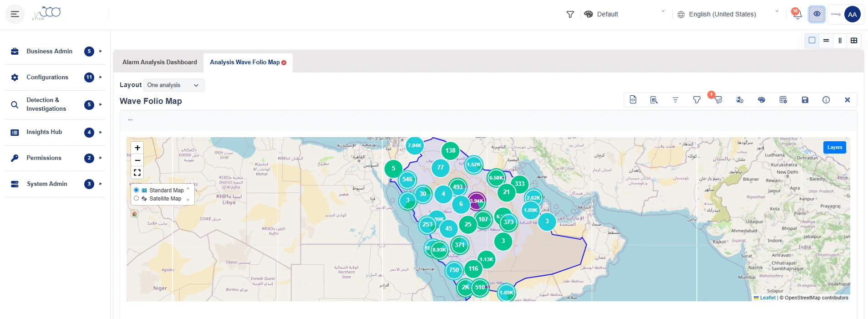The image size is (868, 319).
Task: Open the OpenStreetMap contributors link
Action: pos(817,298)
